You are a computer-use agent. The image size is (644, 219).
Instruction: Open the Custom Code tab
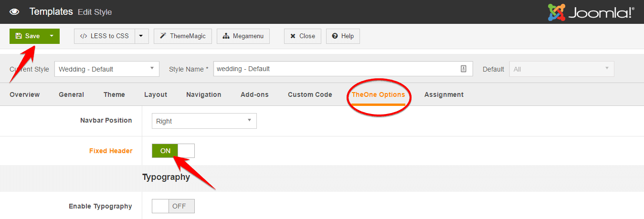point(310,94)
